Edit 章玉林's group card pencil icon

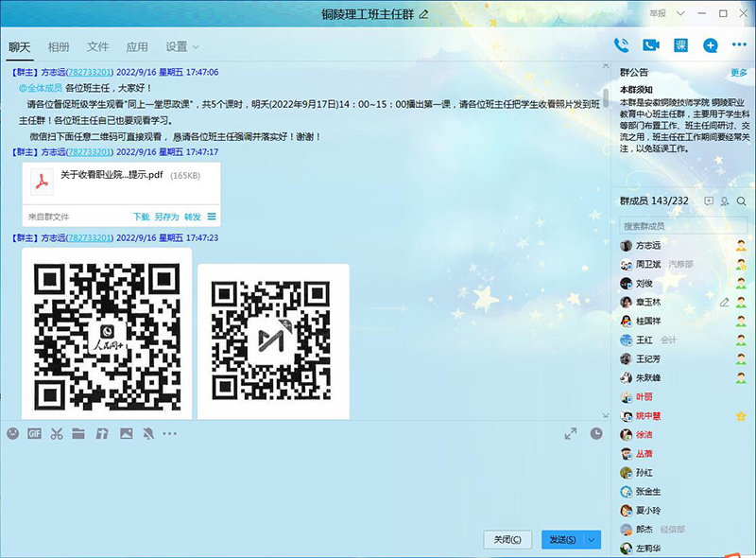tap(724, 302)
